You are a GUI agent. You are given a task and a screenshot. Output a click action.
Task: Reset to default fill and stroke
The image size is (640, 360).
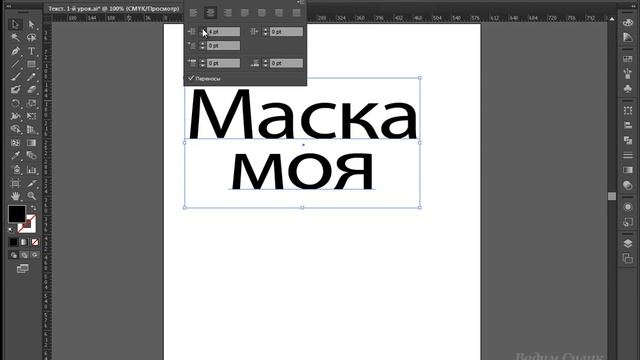point(11,230)
